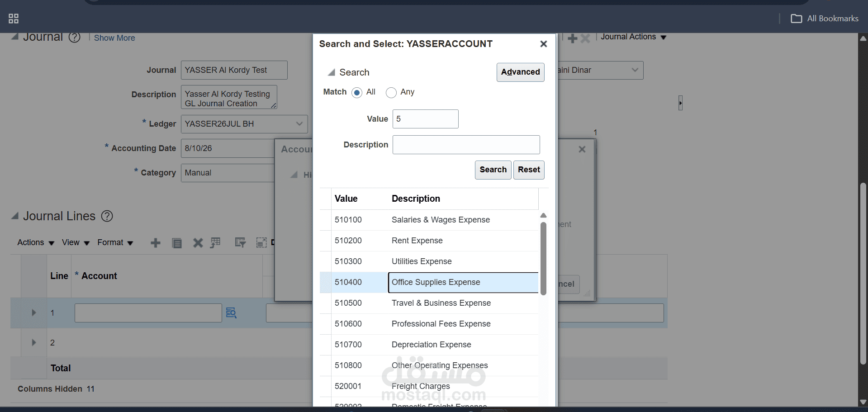Expand journal line 2 row details

tap(34, 342)
